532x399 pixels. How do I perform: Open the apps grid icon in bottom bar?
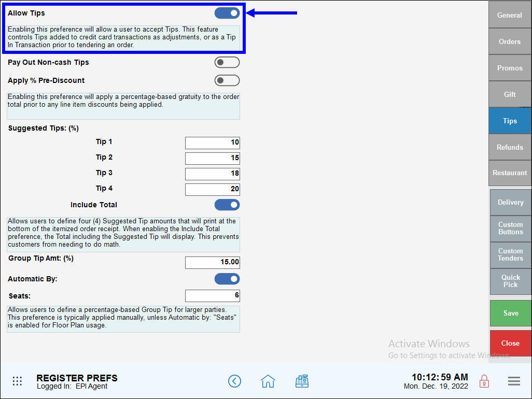coord(17,381)
